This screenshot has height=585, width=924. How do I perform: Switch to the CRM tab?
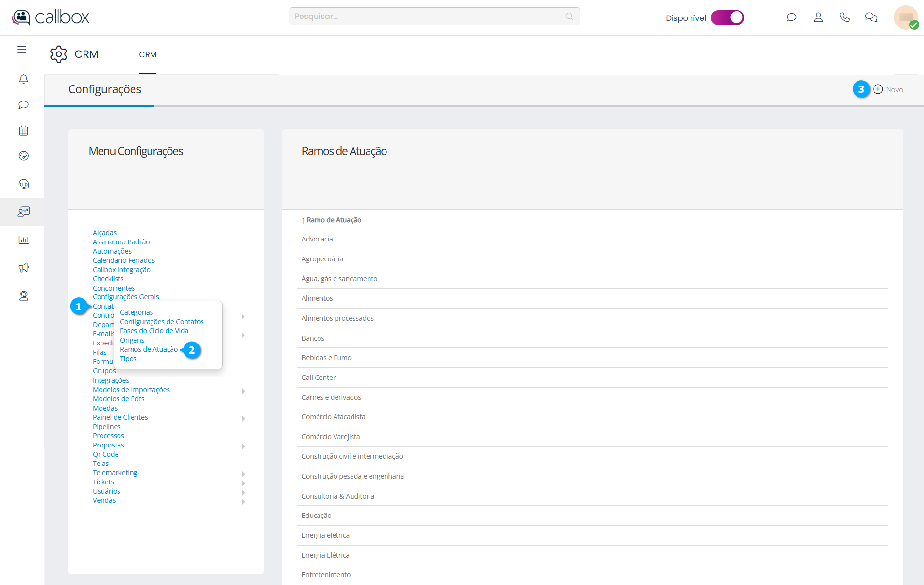coord(148,55)
